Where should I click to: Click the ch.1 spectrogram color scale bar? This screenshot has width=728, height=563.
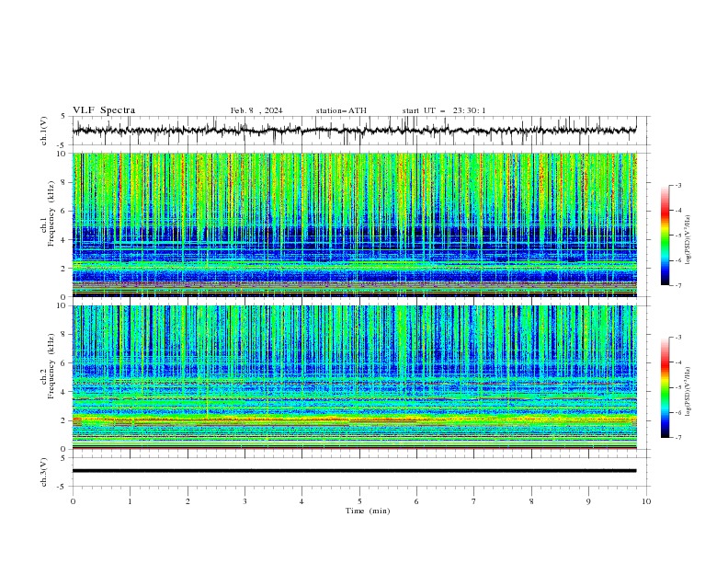coord(665,235)
